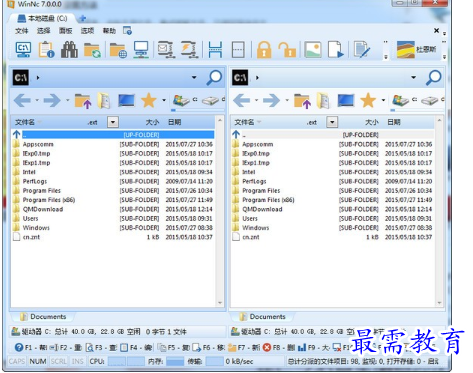Expand the right panel path breadcrumb arrow

click(257, 78)
